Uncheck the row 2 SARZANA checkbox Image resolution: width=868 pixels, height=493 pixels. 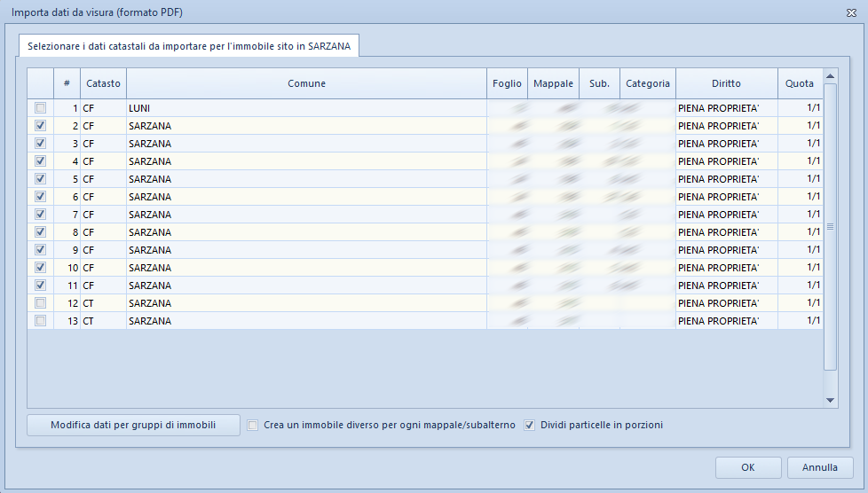pos(40,126)
